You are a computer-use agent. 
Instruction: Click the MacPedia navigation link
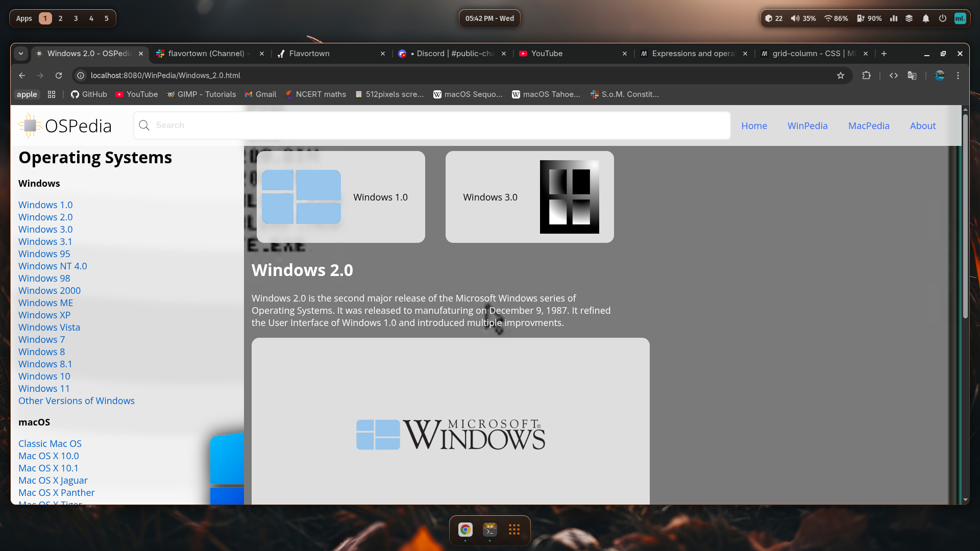coord(869,126)
